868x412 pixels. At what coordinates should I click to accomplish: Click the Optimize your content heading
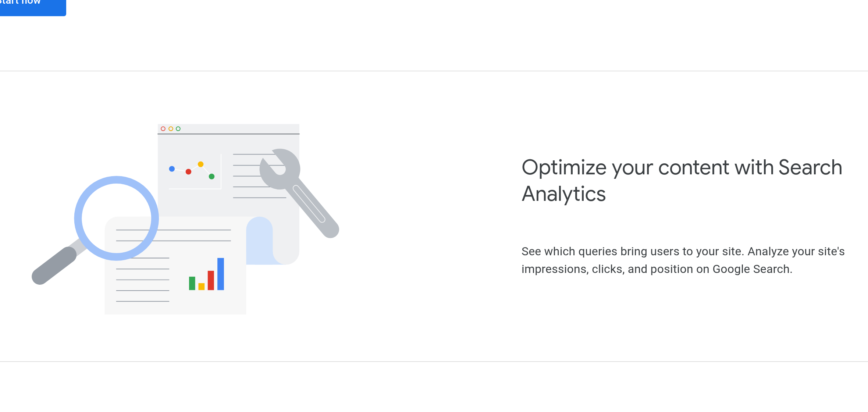[680, 180]
